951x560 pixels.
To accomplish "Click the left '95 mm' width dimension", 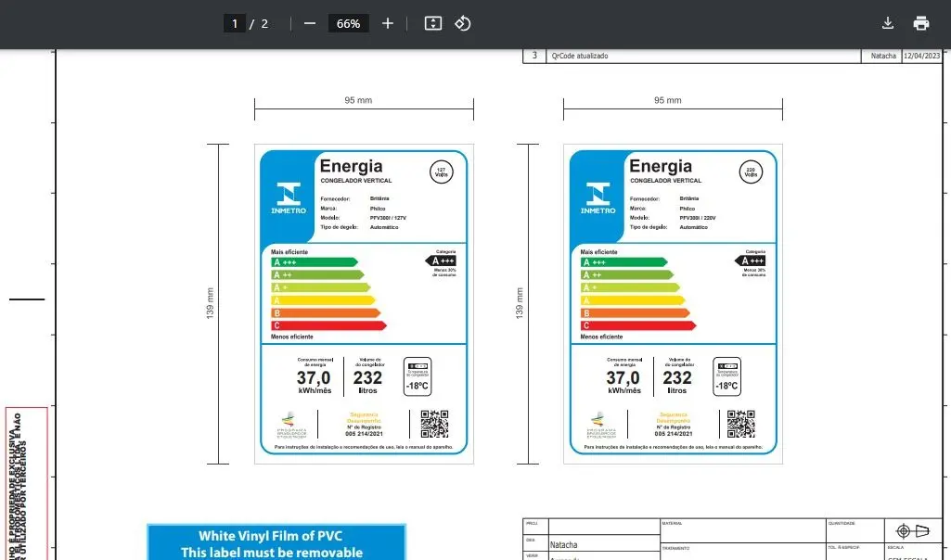I will pyautogui.click(x=358, y=100).
